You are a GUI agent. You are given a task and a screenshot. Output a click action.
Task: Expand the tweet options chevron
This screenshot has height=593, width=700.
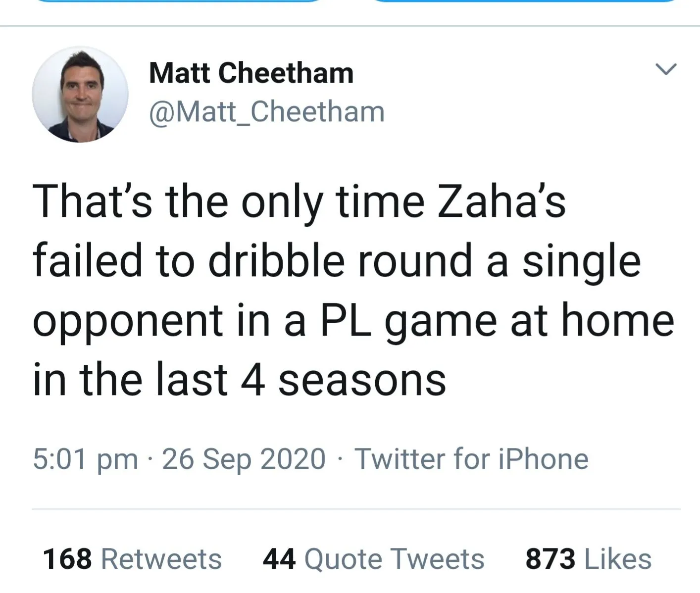[x=665, y=69]
